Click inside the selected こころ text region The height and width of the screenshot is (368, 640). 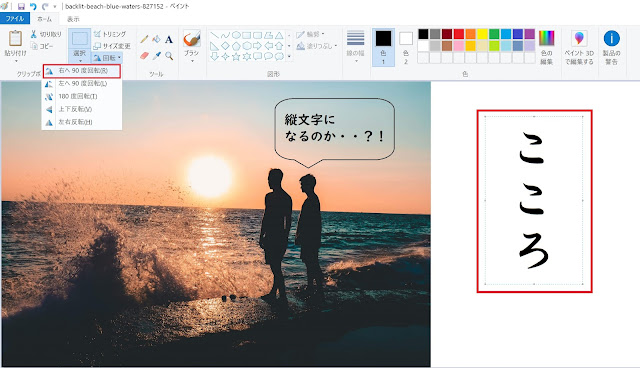coord(534,200)
